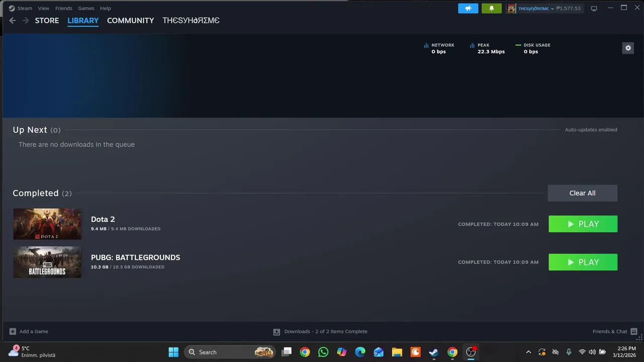The width and height of the screenshot is (644, 362).
Task: Click Auto-updates enabled text
Action: pyautogui.click(x=591, y=130)
